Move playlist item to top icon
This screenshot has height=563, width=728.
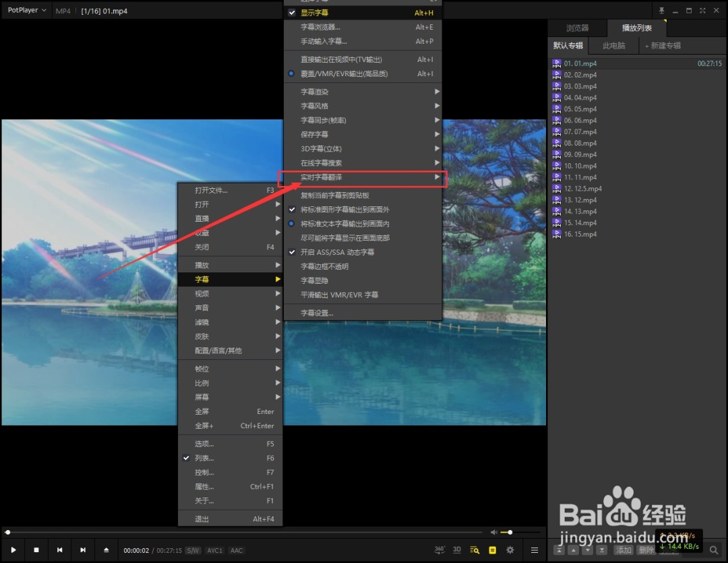(x=559, y=550)
